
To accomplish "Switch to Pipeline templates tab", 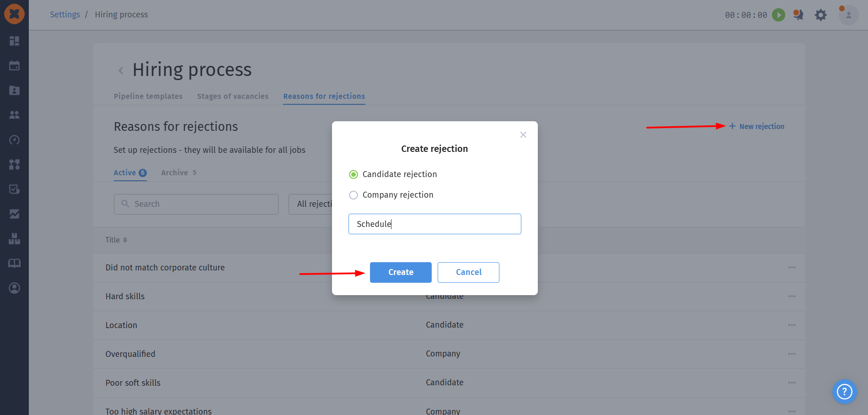I will [x=148, y=96].
